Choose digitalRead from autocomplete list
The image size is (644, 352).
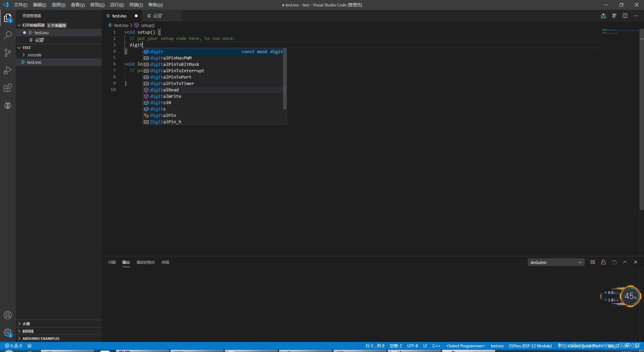213,90
